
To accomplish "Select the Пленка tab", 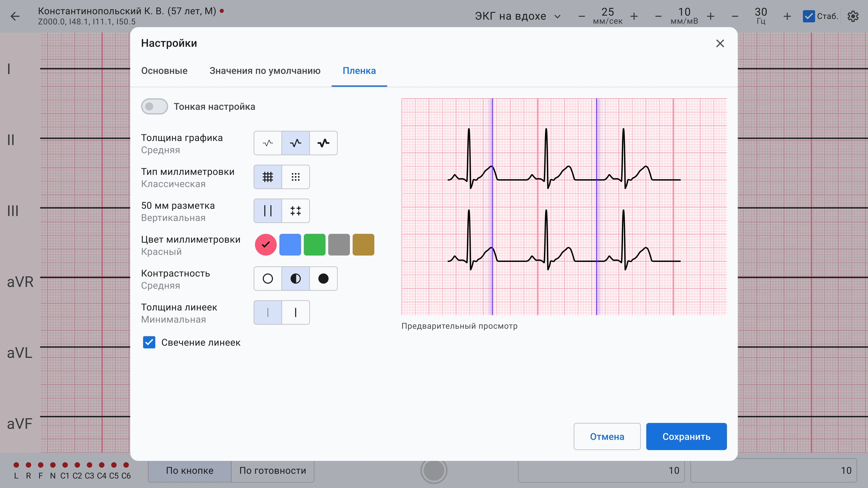I will tap(359, 71).
